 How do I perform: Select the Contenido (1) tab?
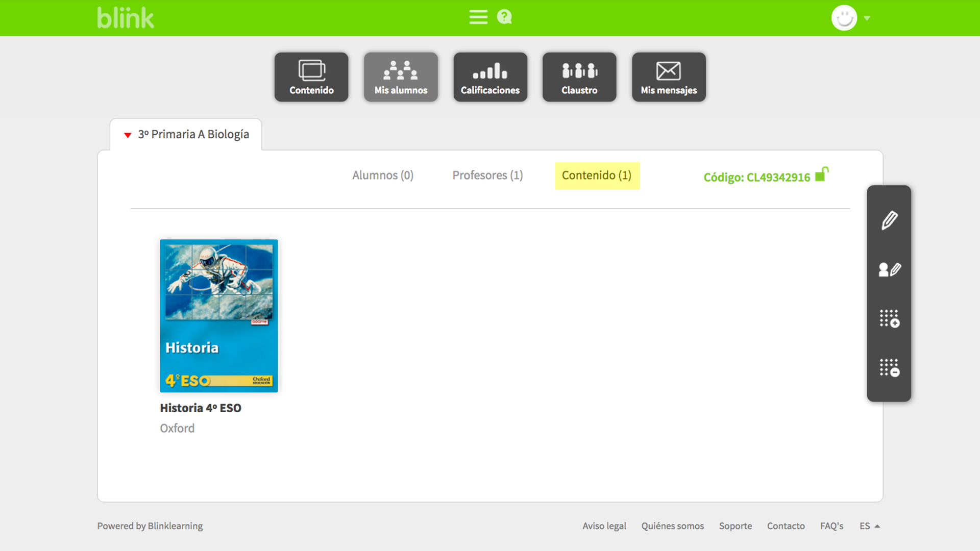(x=597, y=176)
